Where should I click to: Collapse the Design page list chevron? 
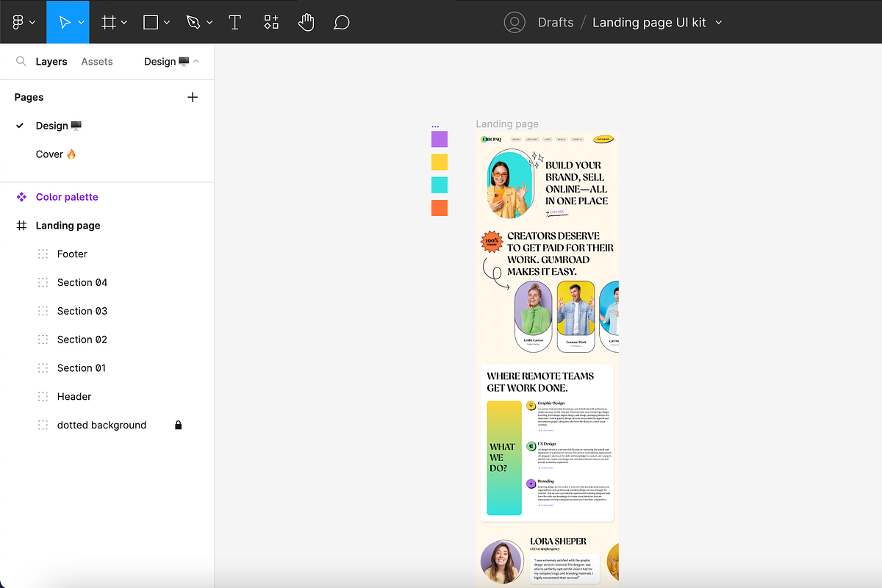[x=196, y=62]
